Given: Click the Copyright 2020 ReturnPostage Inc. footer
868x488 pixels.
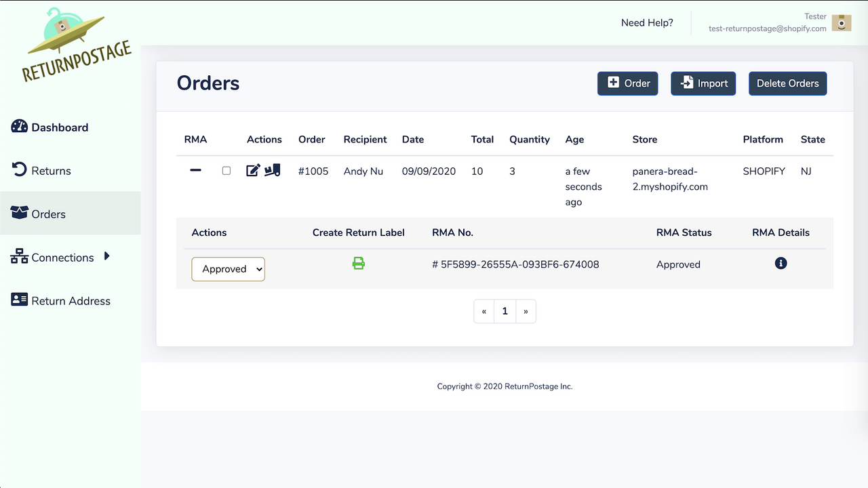Looking at the screenshot, I should click(505, 386).
